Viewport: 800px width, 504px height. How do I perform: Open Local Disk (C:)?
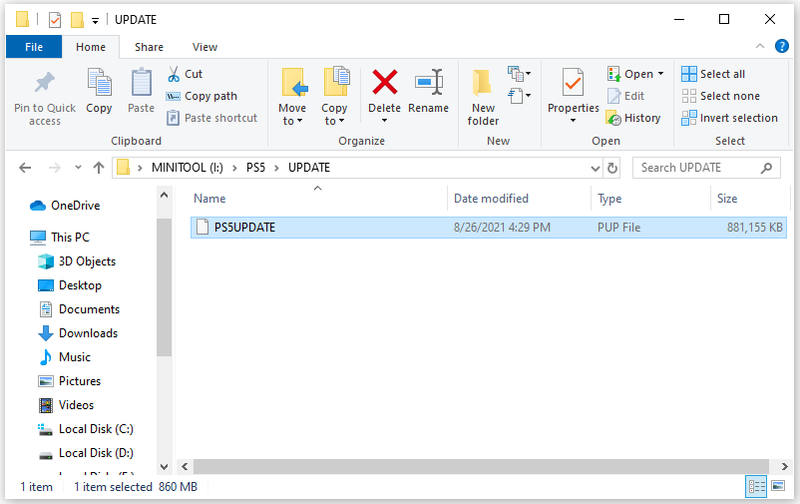point(86,429)
